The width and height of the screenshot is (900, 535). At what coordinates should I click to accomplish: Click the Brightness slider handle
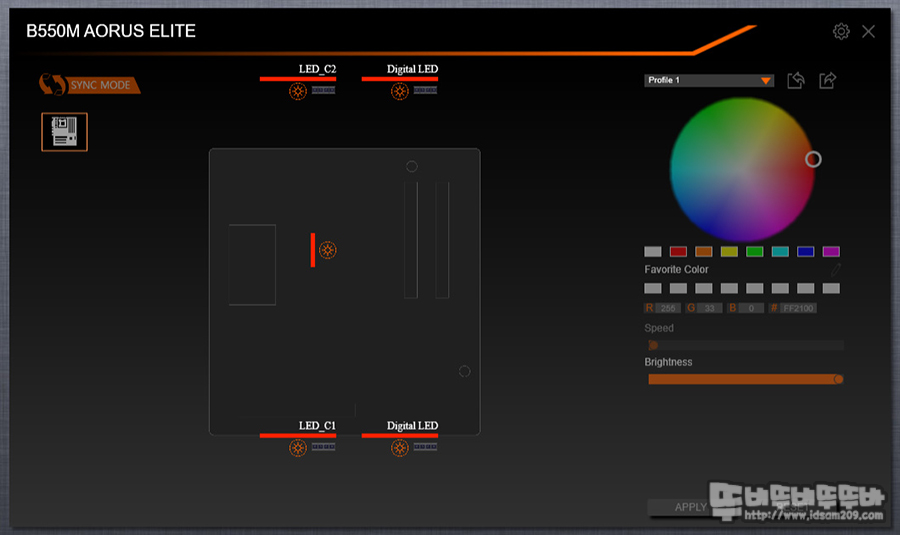click(839, 379)
